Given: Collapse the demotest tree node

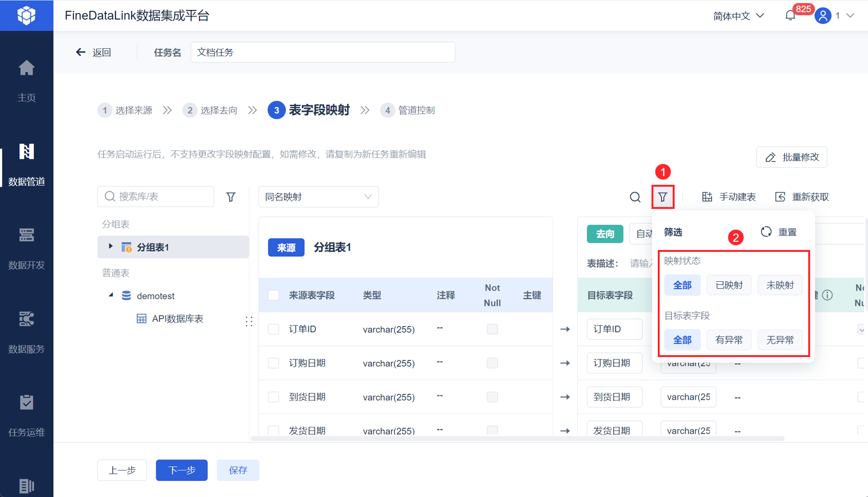Looking at the screenshot, I should coord(111,295).
